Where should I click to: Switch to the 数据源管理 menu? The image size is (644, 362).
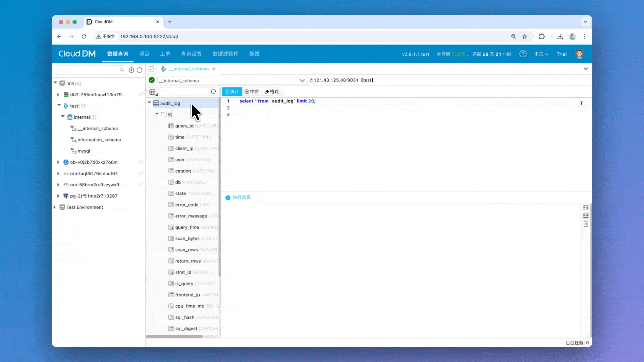(225, 54)
